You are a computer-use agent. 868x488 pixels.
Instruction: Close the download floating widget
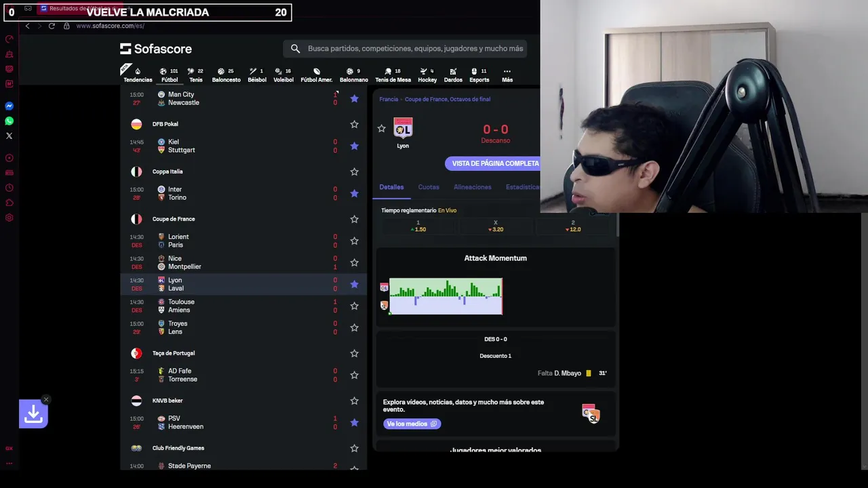tap(45, 399)
